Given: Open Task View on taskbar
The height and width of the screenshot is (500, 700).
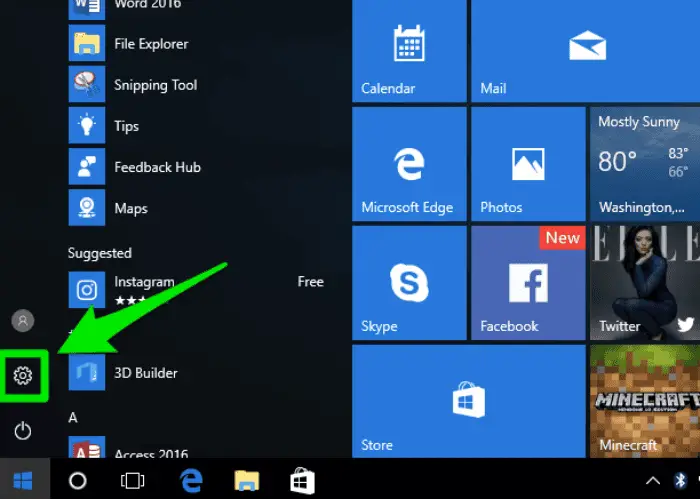Looking at the screenshot, I should (x=133, y=481).
